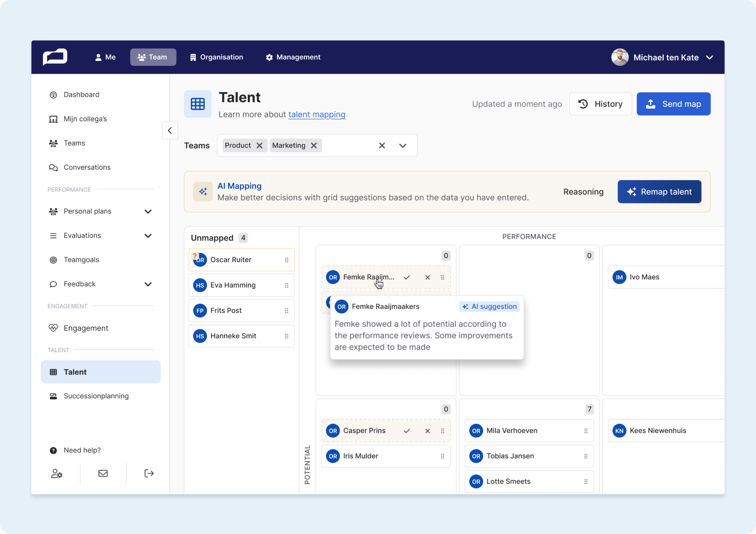Click the History button
The image size is (756, 534).
601,104
